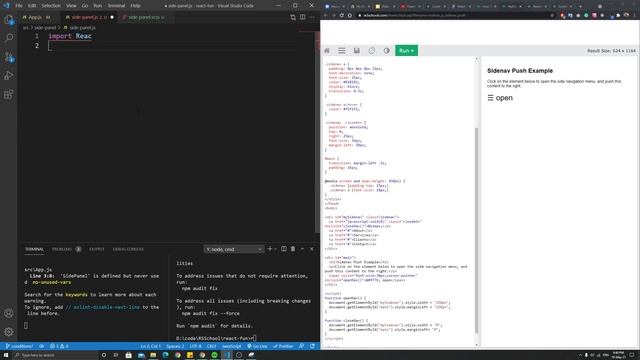Open the Help menu in VS Code
This screenshot has width=640, height=360.
(x=136, y=6)
